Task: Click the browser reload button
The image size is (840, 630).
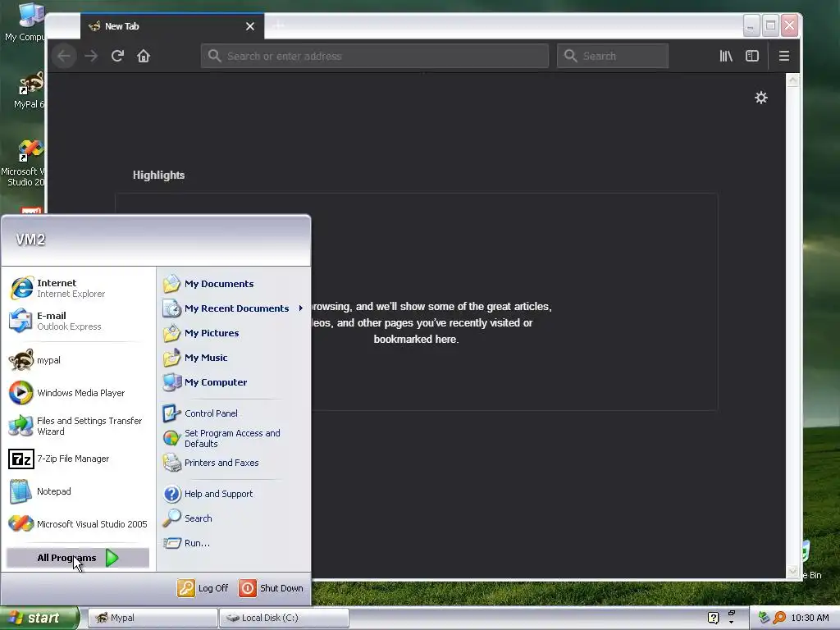Action: (117, 56)
